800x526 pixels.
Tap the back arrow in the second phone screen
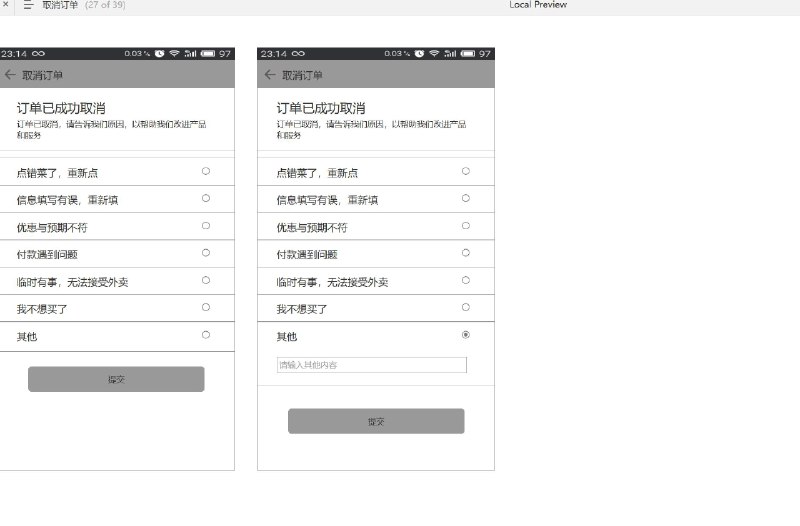click(x=270, y=75)
